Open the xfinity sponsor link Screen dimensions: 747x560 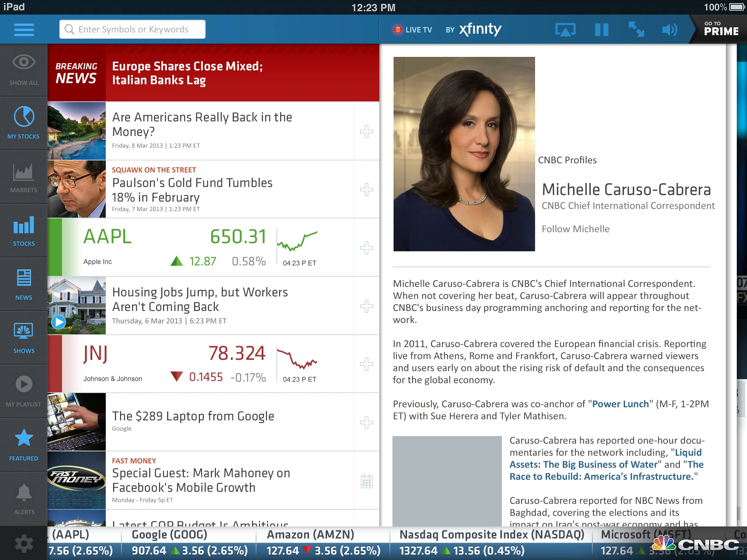click(x=480, y=29)
